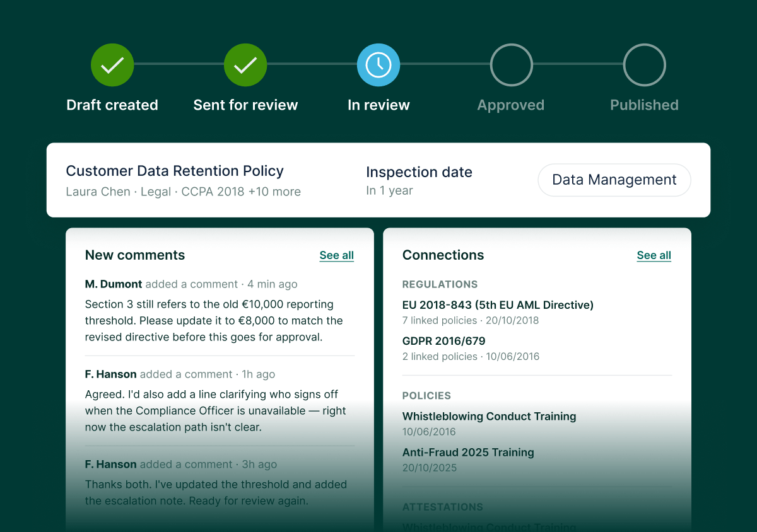Click the 'Published' step label
Image resolution: width=757 pixels, height=532 pixels.
click(645, 105)
